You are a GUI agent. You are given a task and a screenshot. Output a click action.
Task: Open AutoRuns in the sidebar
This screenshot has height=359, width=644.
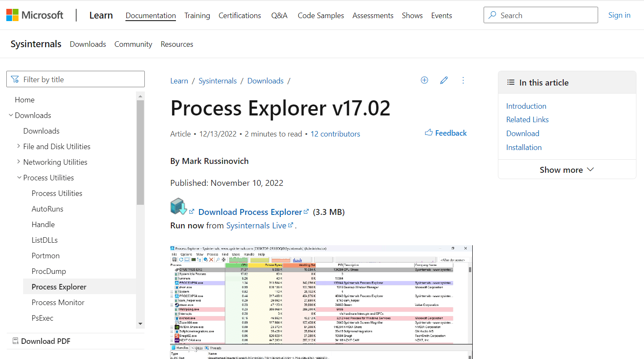(48, 209)
